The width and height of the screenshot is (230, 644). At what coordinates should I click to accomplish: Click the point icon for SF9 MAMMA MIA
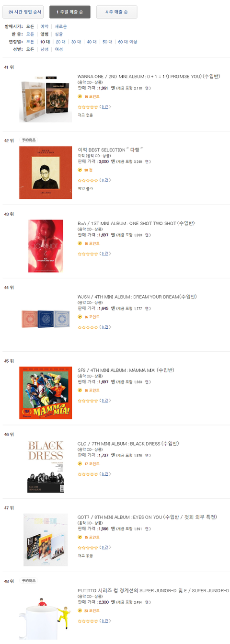pyautogui.click(x=80, y=391)
